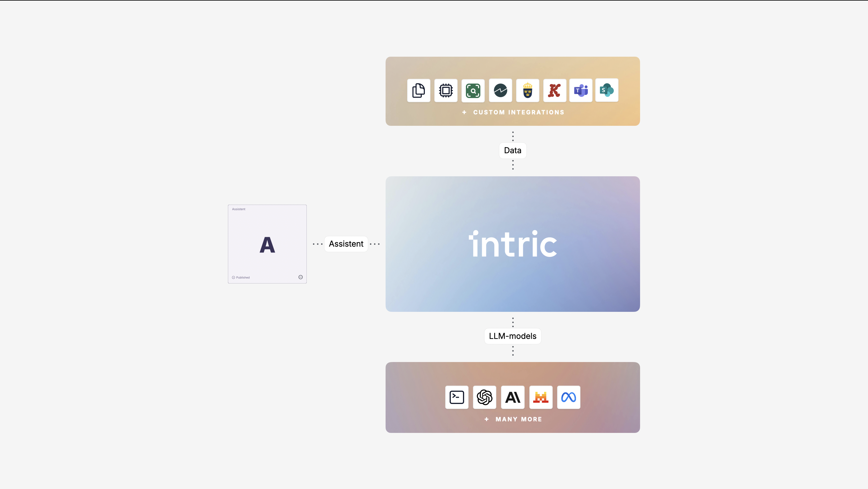Open the Microsoft Teams integration
Screen dimensions: 868x489
pyautogui.click(x=580, y=90)
